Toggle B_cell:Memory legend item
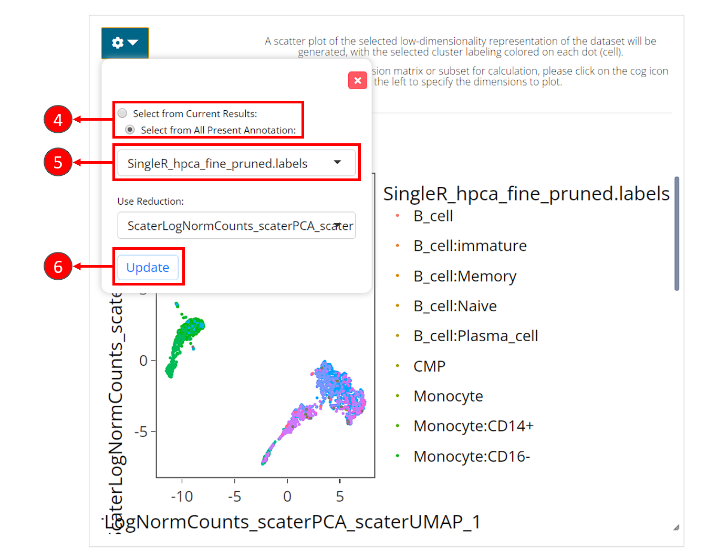728x560 pixels. (464, 276)
